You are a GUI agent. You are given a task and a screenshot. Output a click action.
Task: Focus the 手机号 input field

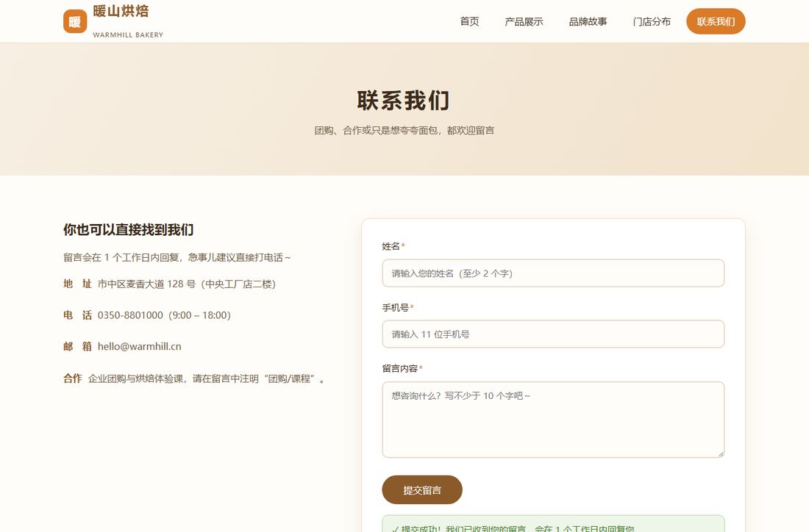point(553,334)
